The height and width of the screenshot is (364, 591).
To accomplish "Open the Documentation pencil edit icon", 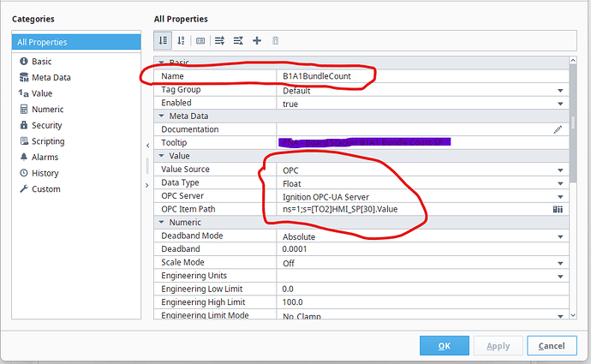I will pyautogui.click(x=558, y=129).
